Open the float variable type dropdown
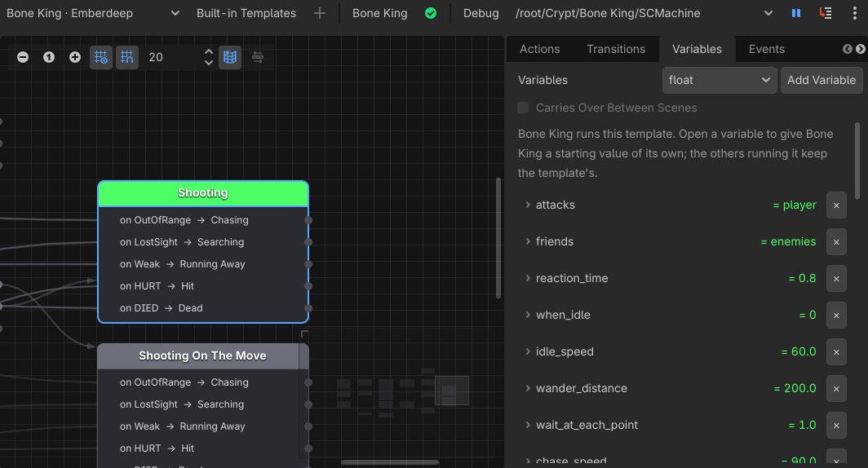Screen dimensions: 868x468 720,80
